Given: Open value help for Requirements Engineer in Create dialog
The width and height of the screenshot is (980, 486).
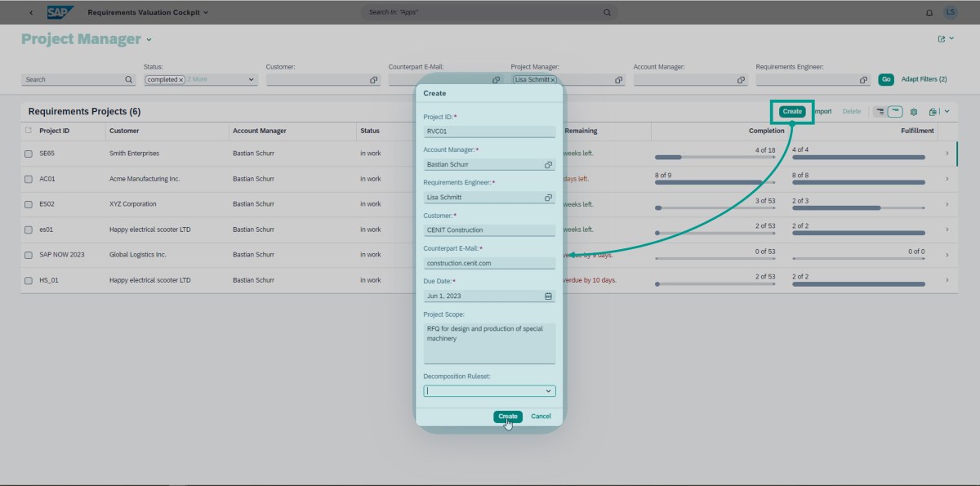Looking at the screenshot, I should 549,197.
